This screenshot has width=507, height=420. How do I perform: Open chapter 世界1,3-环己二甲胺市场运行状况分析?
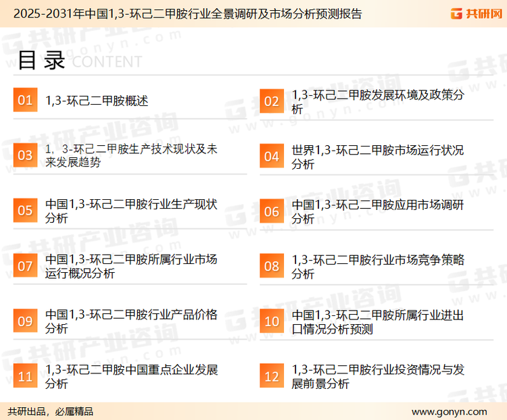tap(378, 157)
